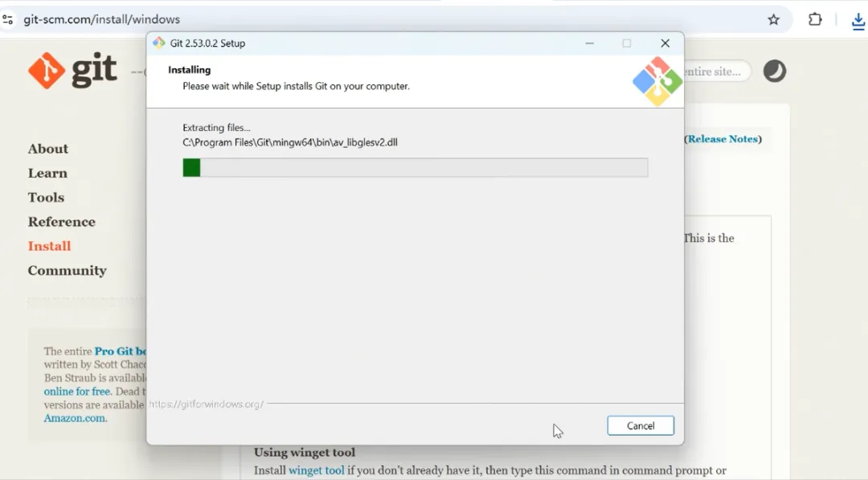Show browser downloads via the download icon

[858, 21]
